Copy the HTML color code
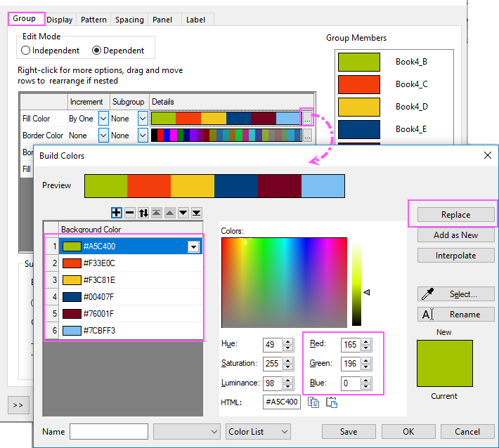 tap(313, 402)
